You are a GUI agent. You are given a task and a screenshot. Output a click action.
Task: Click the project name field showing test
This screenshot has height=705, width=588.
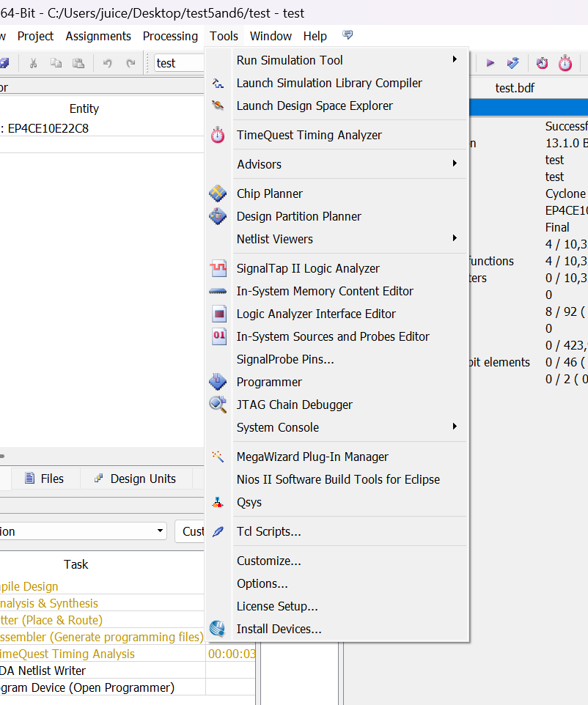click(179, 63)
